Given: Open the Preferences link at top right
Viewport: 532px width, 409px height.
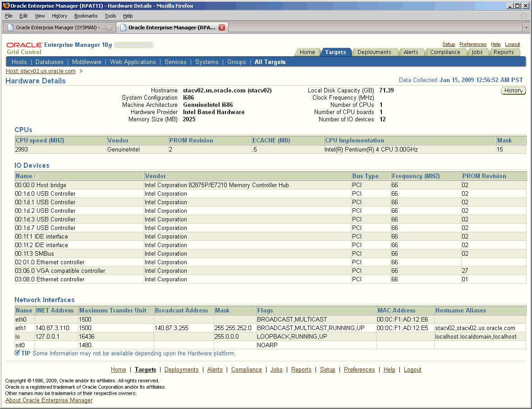Looking at the screenshot, I should pyautogui.click(x=473, y=44).
